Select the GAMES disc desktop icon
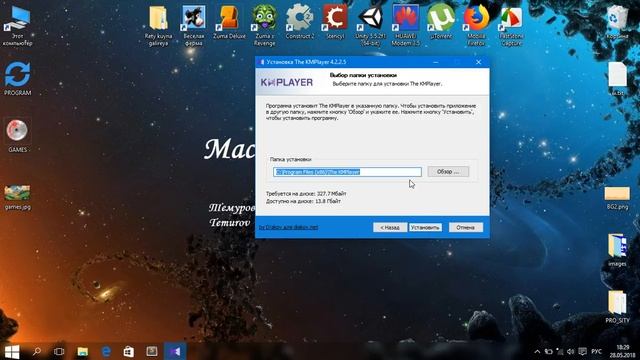The height and width of the screenshot is (360, 640). point(17,135)
